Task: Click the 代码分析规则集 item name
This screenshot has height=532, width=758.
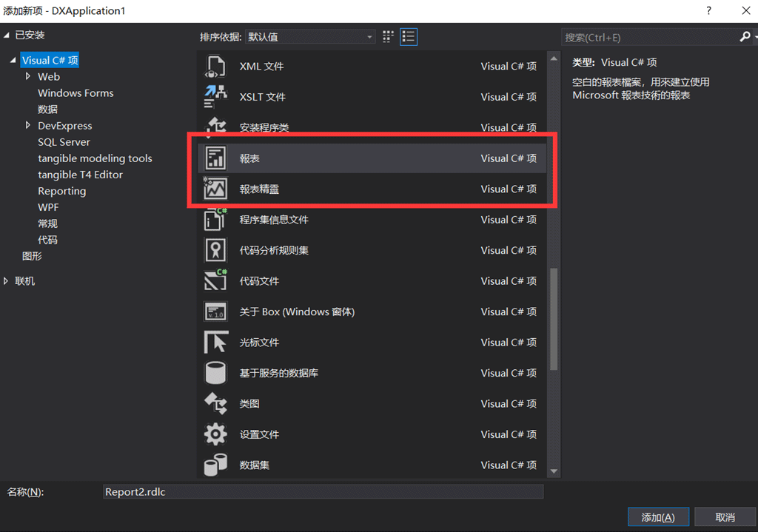Action: [274, 250]
